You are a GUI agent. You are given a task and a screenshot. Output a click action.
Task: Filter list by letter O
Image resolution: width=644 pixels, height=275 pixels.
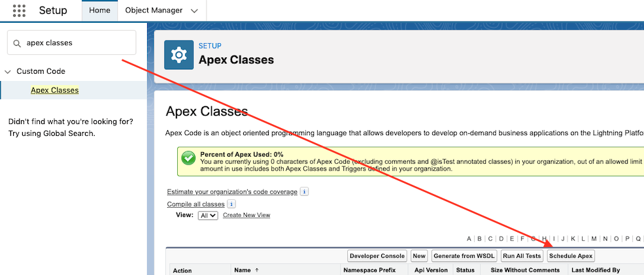point(617,238)
